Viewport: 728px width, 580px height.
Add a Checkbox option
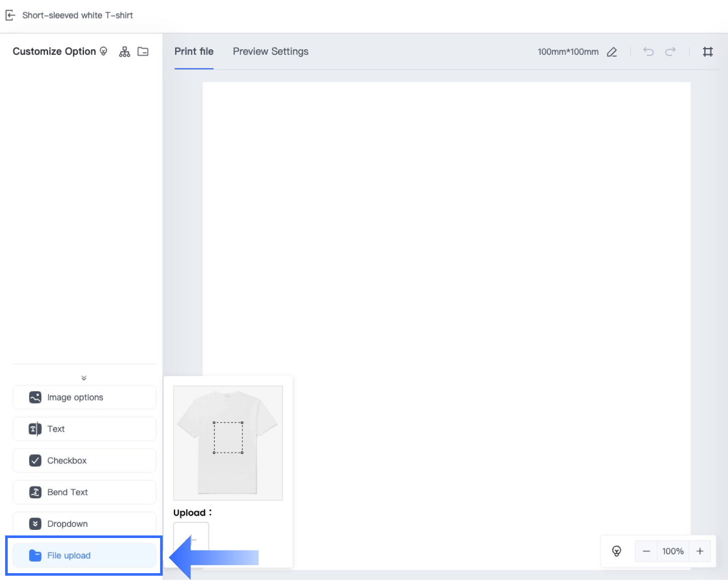coord(84,460)
